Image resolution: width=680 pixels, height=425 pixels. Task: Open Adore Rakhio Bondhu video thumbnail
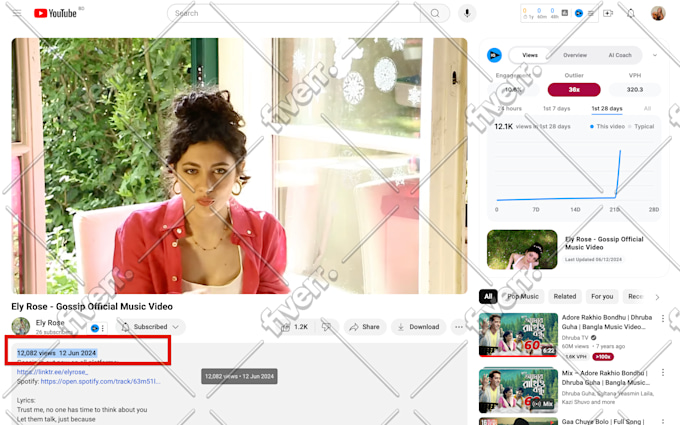point(518,335)
